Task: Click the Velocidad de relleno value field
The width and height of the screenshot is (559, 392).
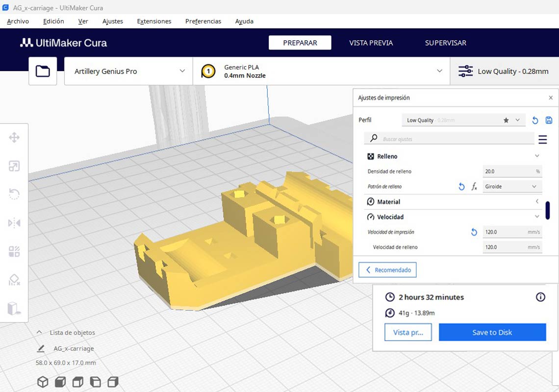Action: (512, 247)
